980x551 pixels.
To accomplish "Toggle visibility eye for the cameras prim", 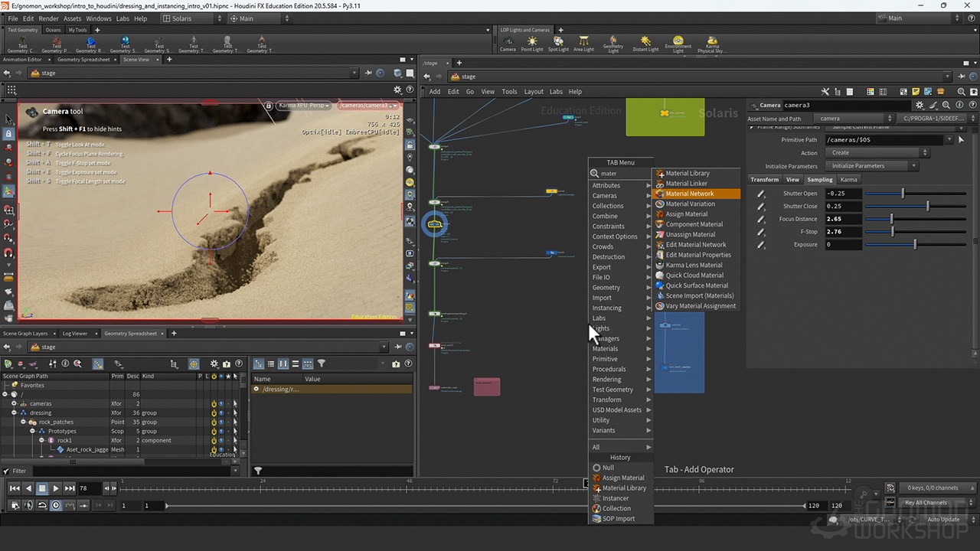I will pyautogui.click(x=221, y=404).
